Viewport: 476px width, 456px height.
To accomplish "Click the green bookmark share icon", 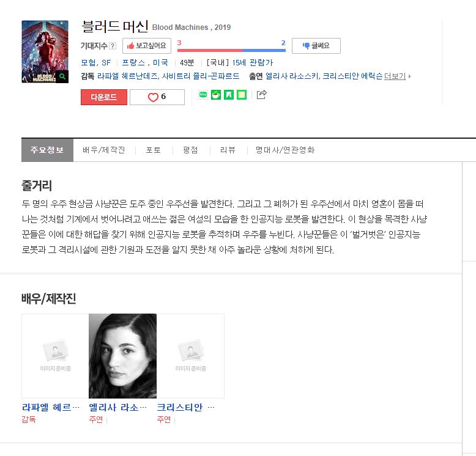I will [229, 95].
